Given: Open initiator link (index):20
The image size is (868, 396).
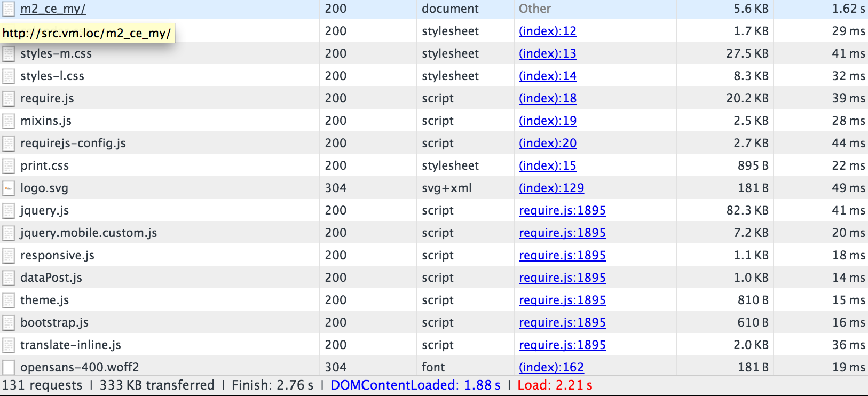Looking at the screenshot, I should (548, 143).
